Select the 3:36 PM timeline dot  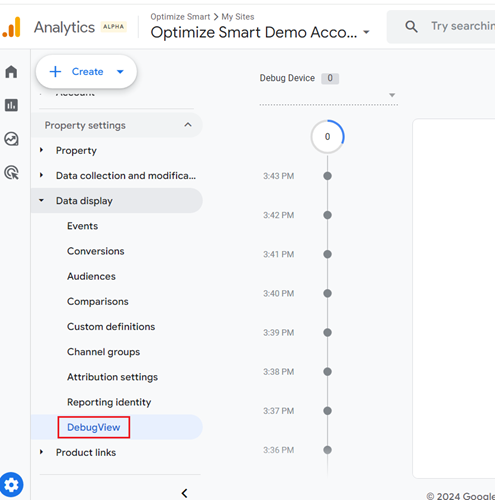[327, 450]
